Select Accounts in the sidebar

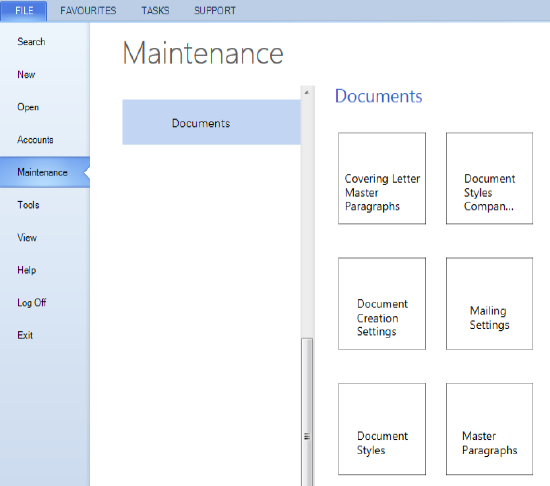tap(45, 140)
